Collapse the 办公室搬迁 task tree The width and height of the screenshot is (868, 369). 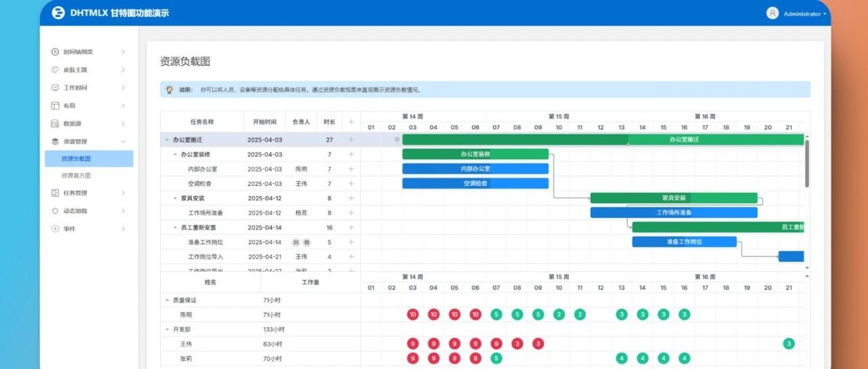[167, 140]
